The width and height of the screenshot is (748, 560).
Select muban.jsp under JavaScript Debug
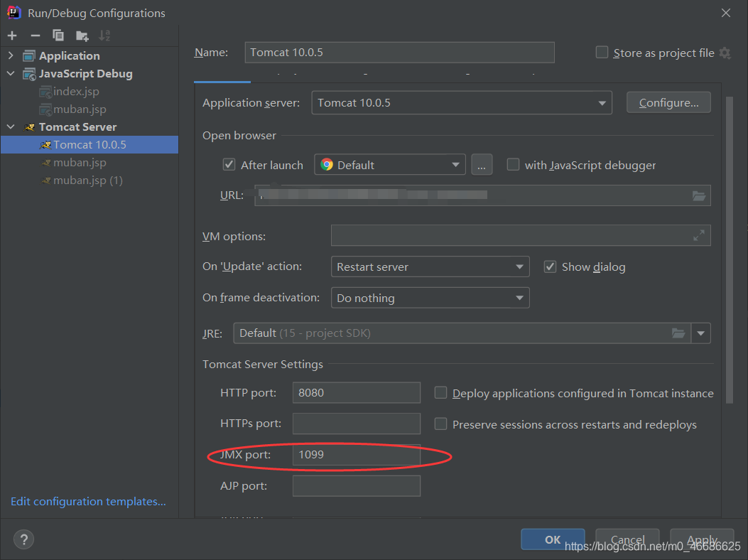(x=79, y=109)
